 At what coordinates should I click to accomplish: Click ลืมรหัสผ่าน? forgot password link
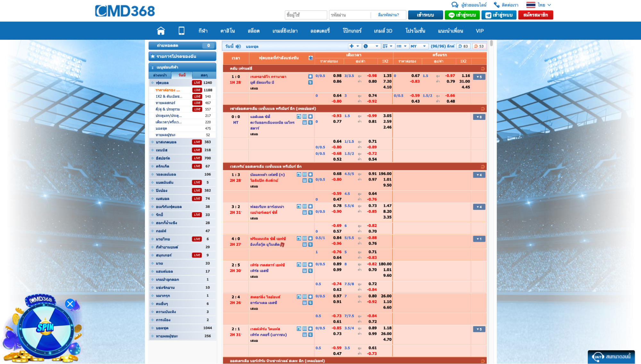pos(388,15)
